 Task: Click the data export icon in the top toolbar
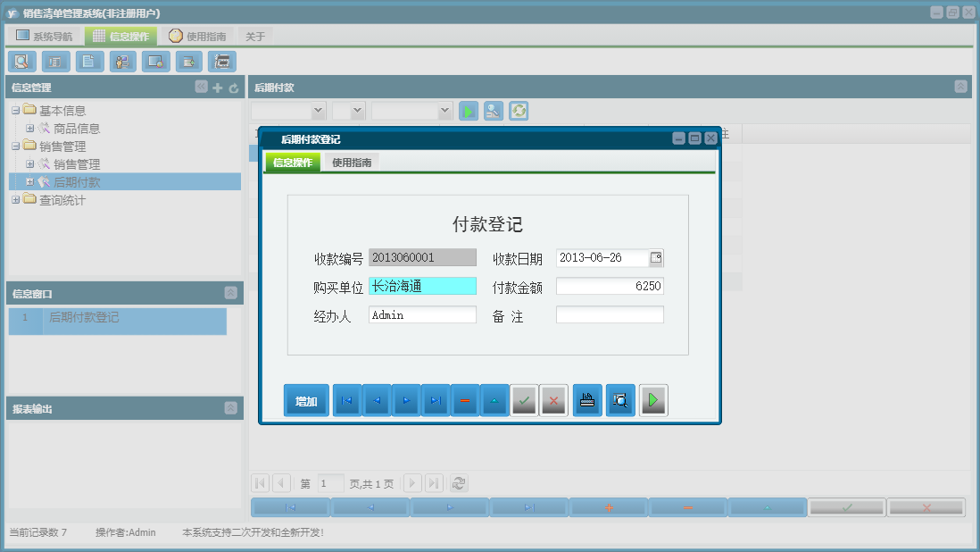188,61
